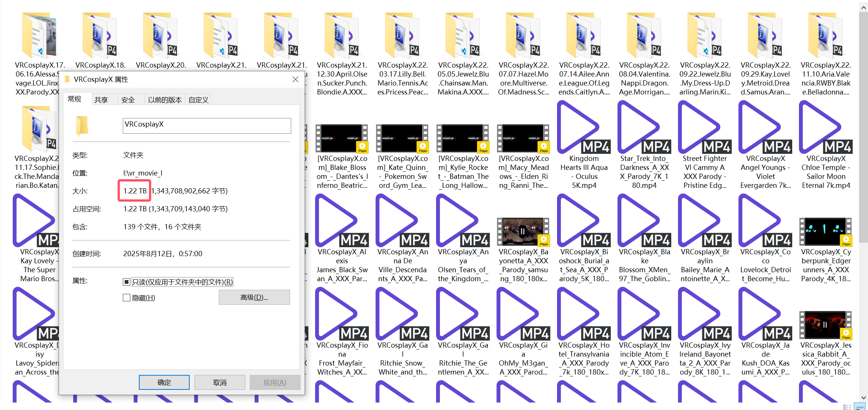Select the Star_Trek_Into_Darkness MP4 file icon

click(x=644, y=128)
